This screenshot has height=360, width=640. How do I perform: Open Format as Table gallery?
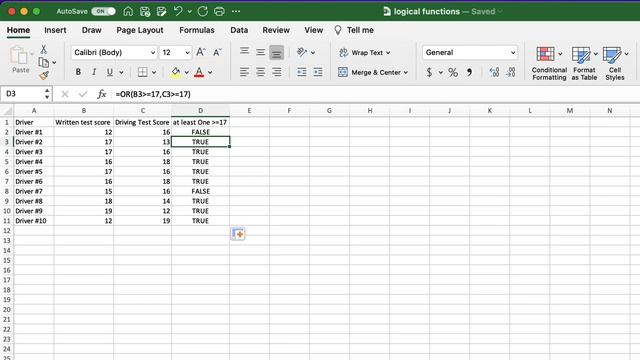coord(584,63)
